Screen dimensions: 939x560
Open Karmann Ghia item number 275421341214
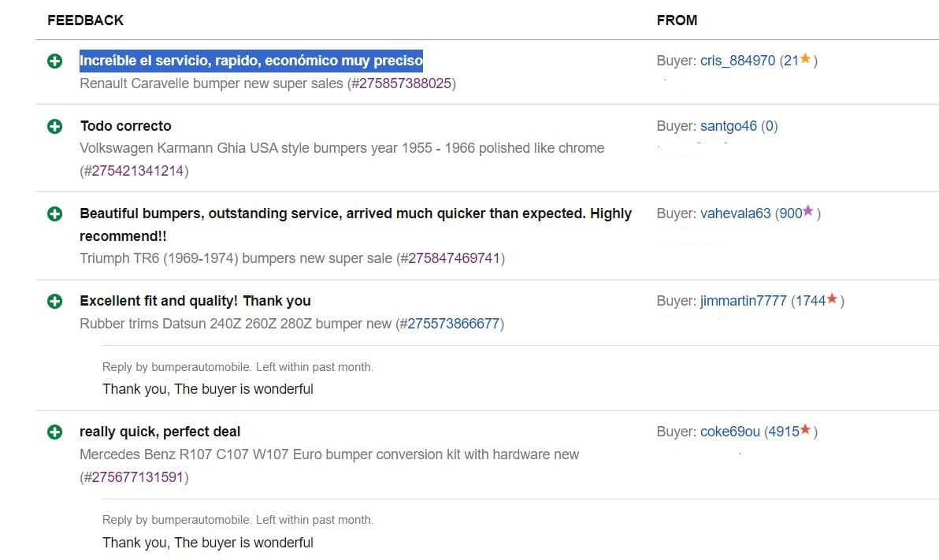[135, 171]
